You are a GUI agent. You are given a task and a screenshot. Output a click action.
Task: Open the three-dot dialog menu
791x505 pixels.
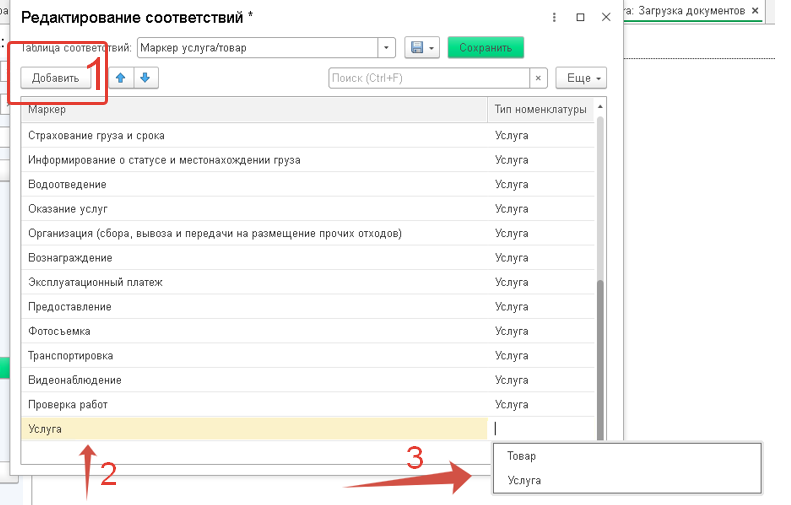click(554, 17)
